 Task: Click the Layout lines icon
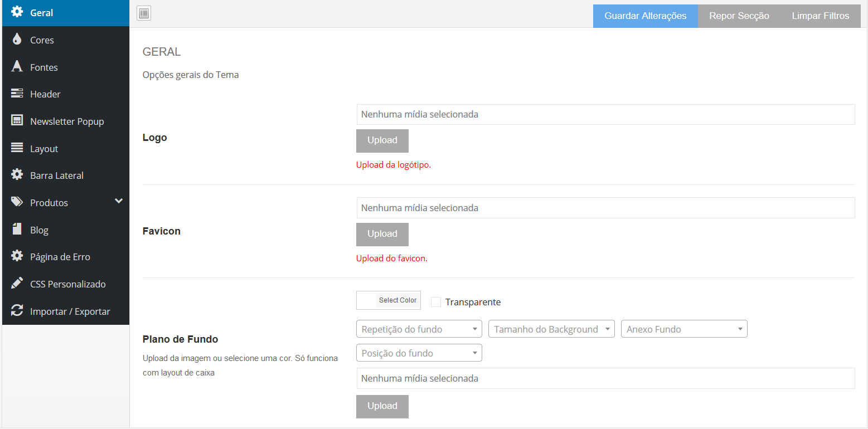coord(17,148)
